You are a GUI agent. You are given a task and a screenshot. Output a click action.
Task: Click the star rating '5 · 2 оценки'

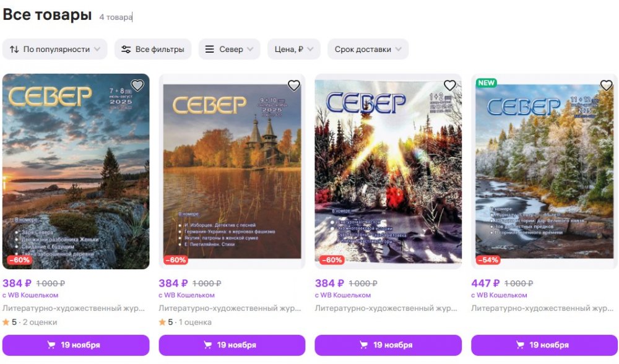30,322
